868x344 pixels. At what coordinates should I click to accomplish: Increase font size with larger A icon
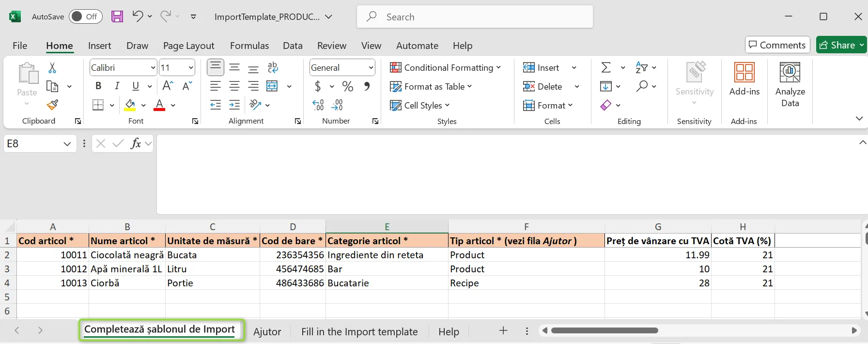click(x=168, y=86)
